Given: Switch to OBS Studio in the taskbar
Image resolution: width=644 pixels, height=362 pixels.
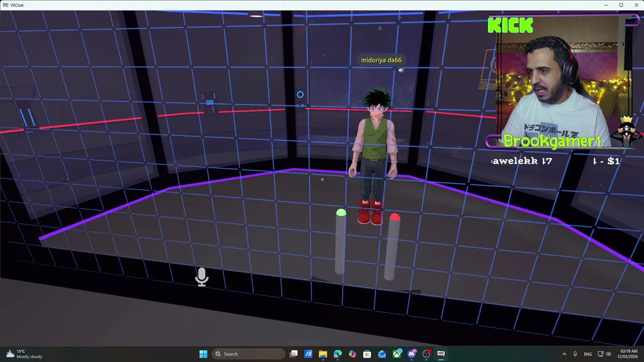Looking at the screenshot, I should tap(427, 354).
